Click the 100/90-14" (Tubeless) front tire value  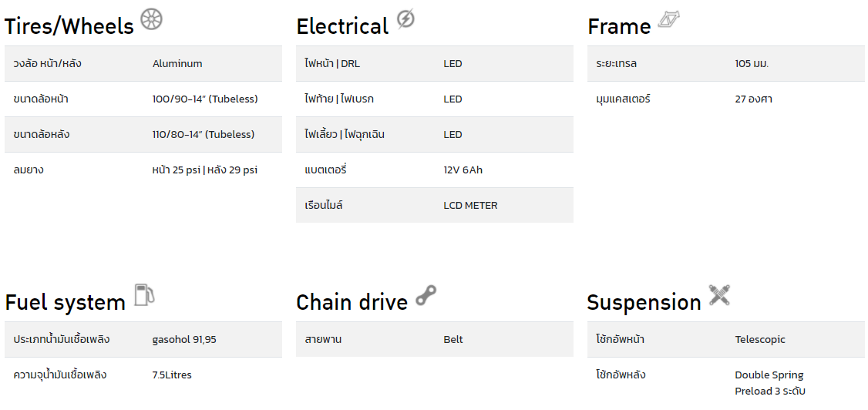point(205,99)
